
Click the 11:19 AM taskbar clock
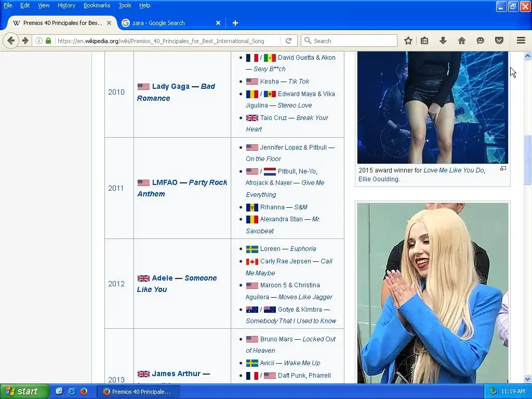coord(513,391)
